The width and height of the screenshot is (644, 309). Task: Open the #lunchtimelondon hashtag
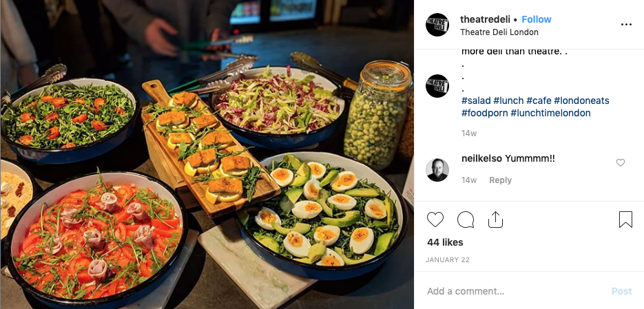click(x=550, y=113)
